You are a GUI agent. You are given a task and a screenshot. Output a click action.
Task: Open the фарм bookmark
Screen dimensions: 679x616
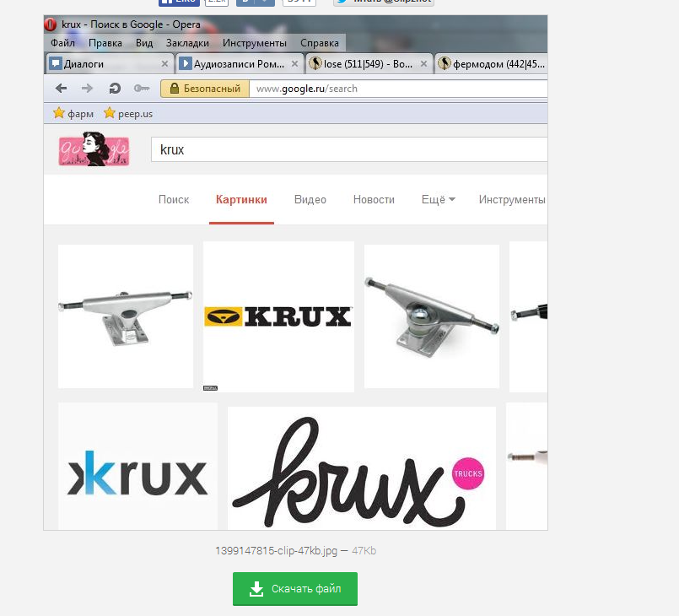[x=73, y=114]
